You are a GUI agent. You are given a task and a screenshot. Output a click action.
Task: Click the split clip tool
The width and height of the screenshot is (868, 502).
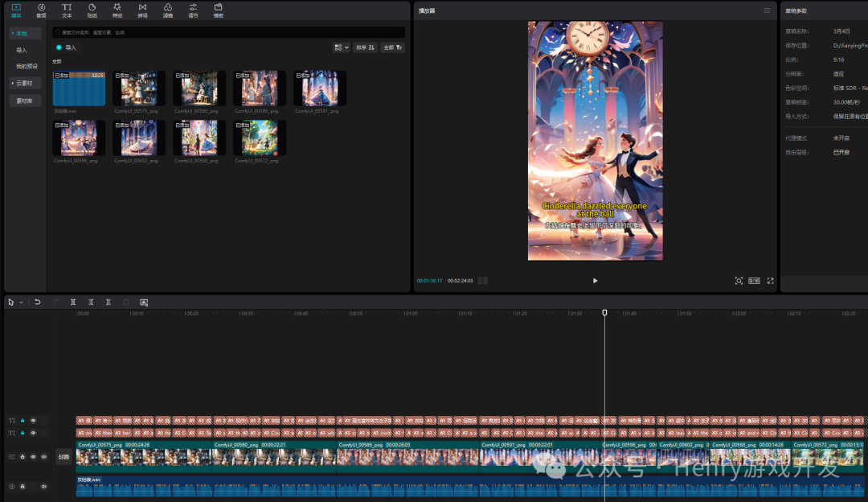tap(73, 302)
